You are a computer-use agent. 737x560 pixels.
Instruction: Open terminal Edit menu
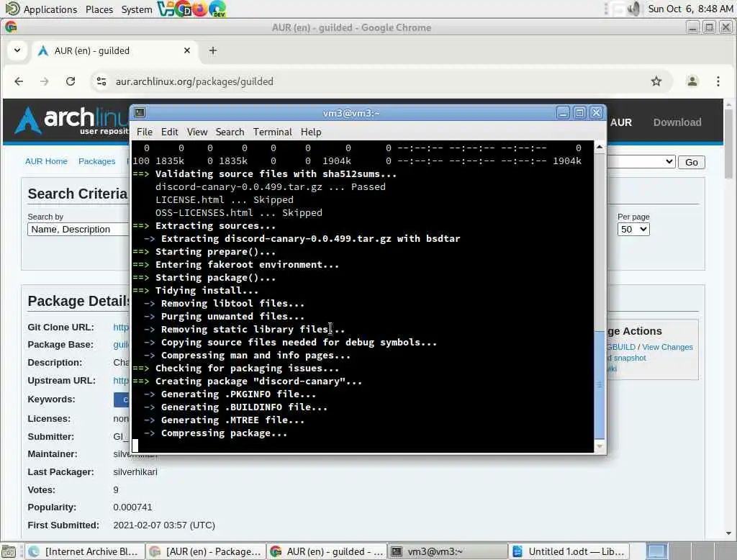[169, 132]
